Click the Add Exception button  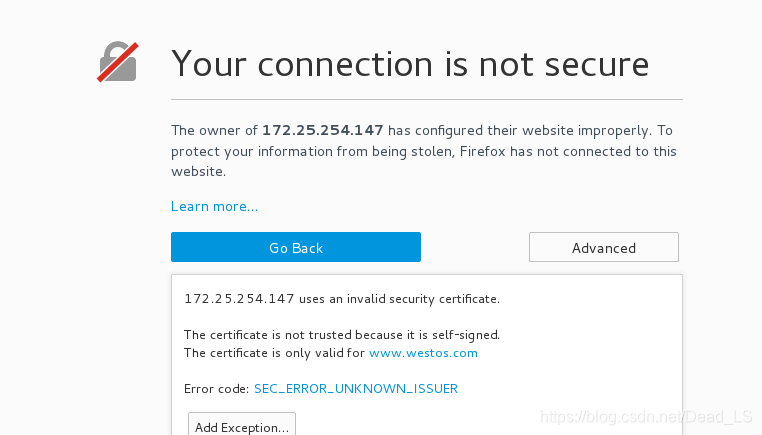[242, 427]
